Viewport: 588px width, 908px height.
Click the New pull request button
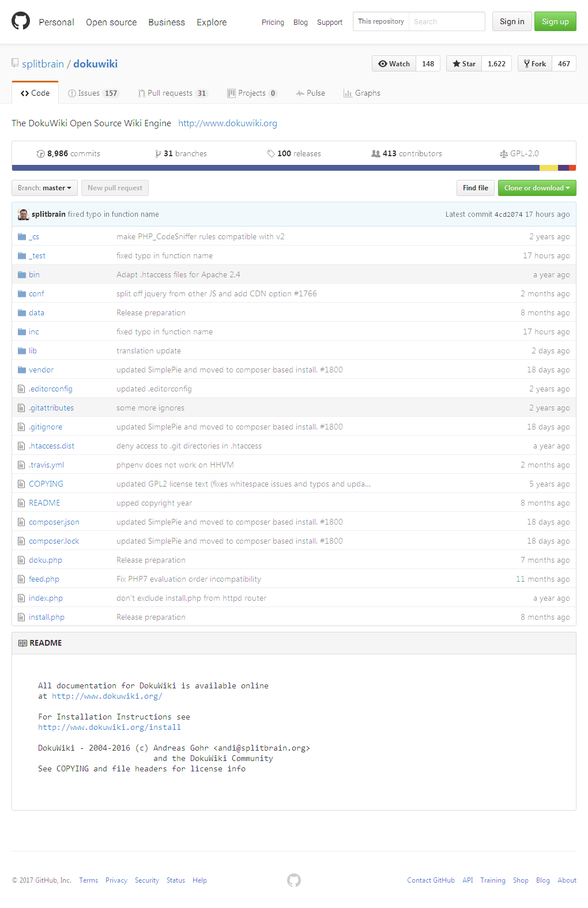(x=115, y=188)
